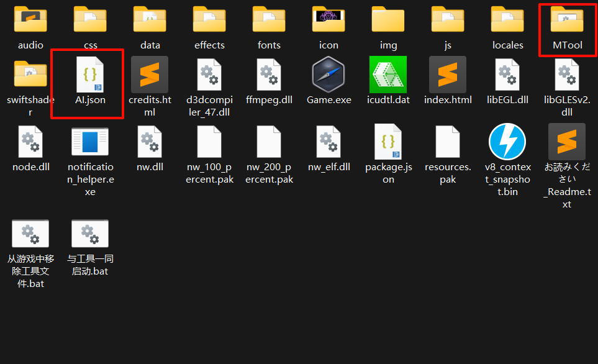
Task: Click the icon folder thumbnail
Action: coord(328,20)
